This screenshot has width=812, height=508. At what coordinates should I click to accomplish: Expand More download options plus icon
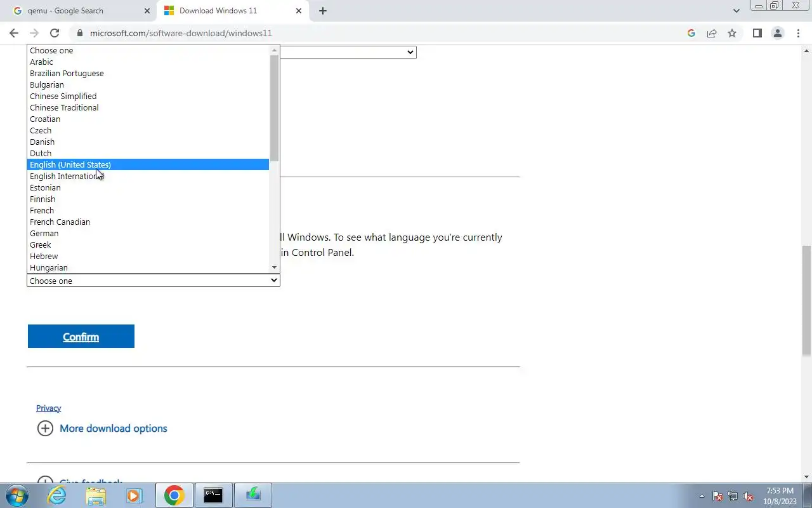[45, 429]
